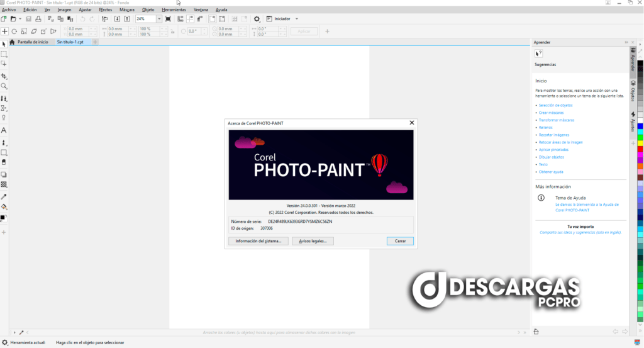The height and width of the screenshot is (348, 644).
Task: Click the Import arrow-down icon
Action: [x=117, y=19]
